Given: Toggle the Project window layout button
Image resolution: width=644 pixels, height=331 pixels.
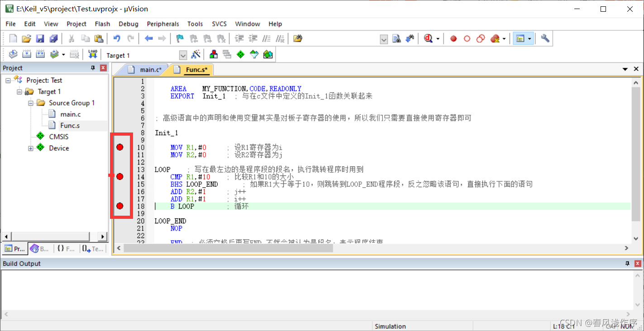Looking at the screenshot, I should (x=520, y=38).
